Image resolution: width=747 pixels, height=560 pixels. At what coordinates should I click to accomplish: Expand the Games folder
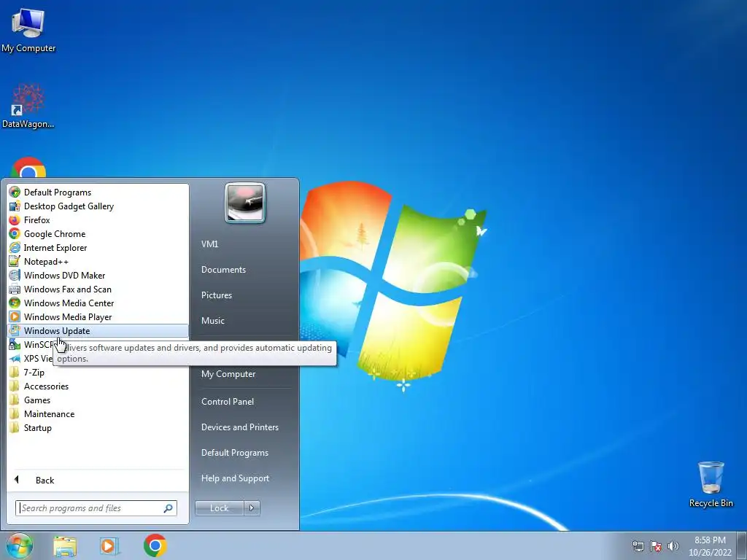(37, 400)
